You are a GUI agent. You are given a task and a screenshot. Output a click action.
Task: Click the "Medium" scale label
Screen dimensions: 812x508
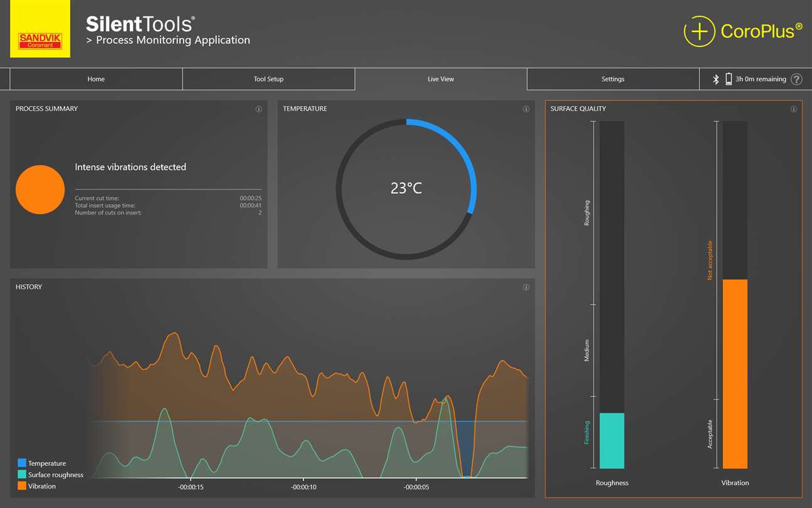coord(587,351)
